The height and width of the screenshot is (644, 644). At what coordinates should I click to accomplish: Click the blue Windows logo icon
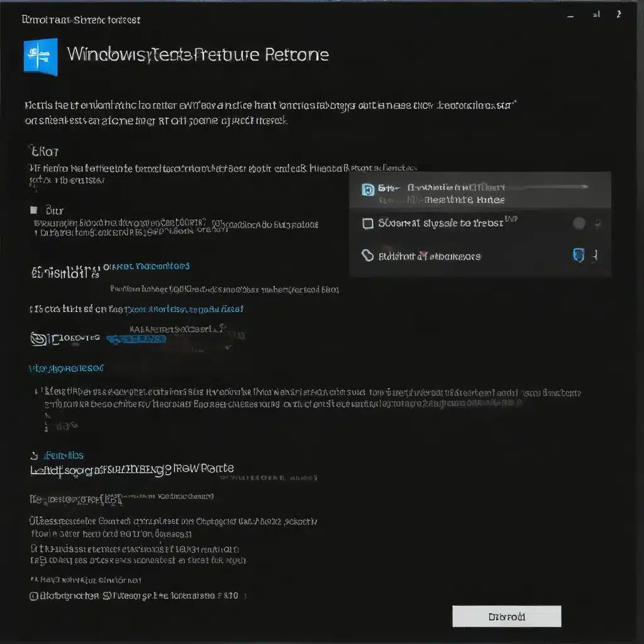pyautogui.click(x=41, y=57)
